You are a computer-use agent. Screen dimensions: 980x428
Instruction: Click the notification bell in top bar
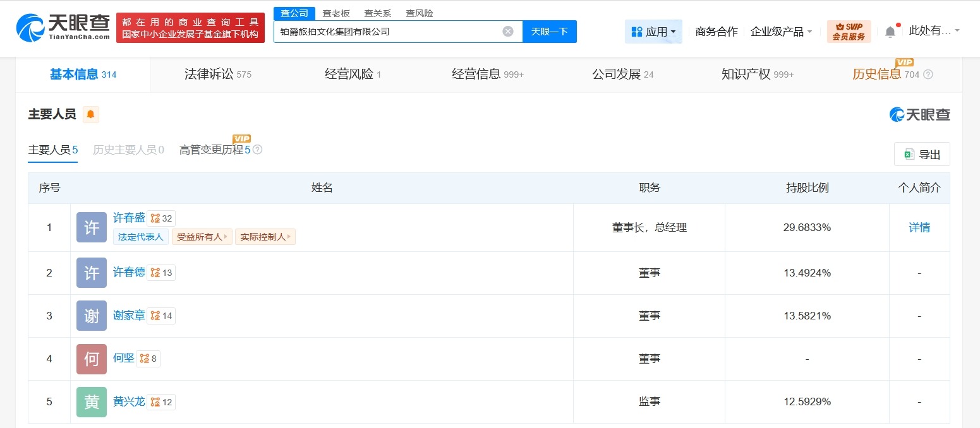coord(890,31)
